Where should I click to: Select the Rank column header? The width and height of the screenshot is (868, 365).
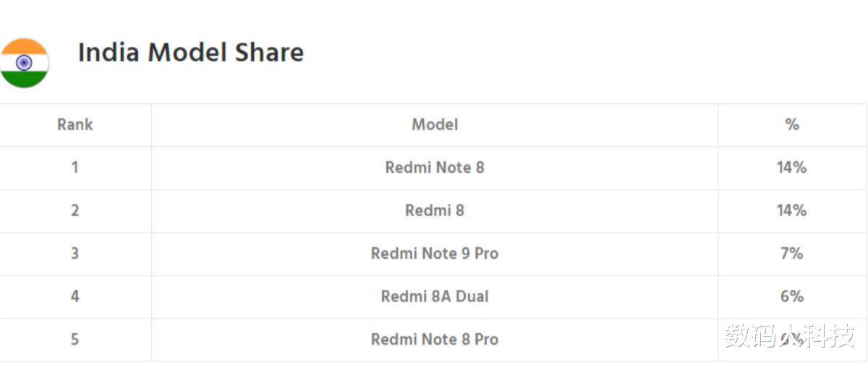point(75,125)
